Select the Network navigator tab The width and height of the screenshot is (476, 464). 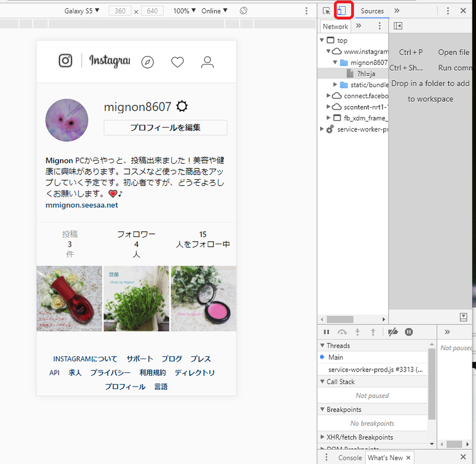click(335, 26)
